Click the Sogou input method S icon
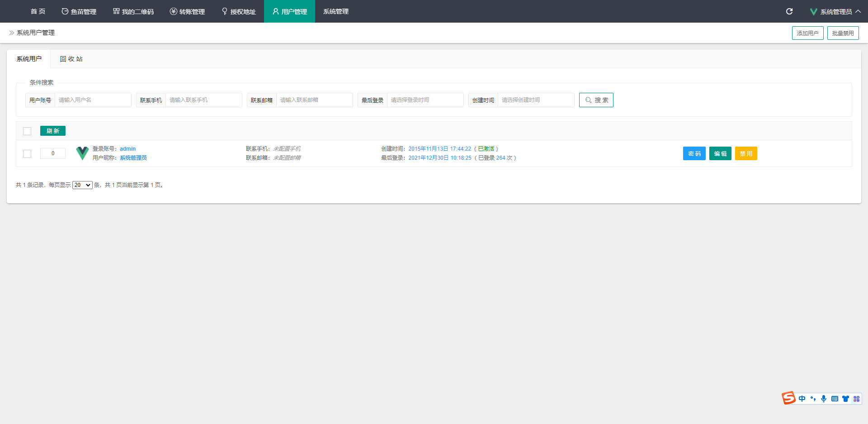868x424 pixels. [x=788, y=398]
